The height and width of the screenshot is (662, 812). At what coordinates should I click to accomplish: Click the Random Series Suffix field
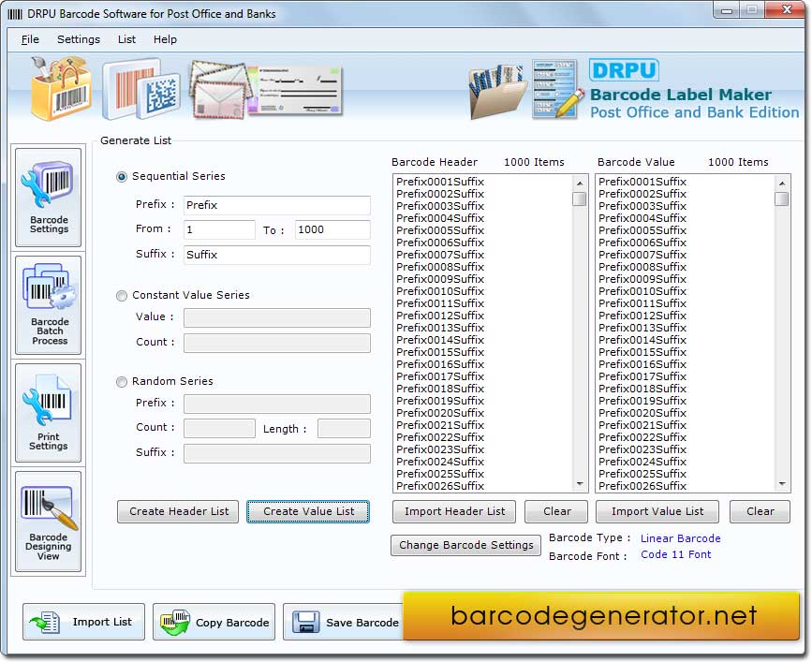(277, 453)
